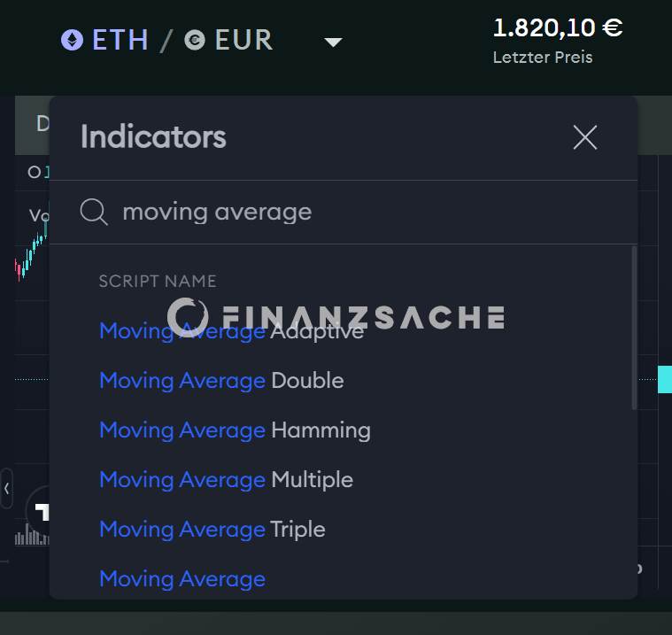The width and height of the screenshot is (672, 635).
Task: Collapse the left panel arrow
Action: [x=7, y=488]
